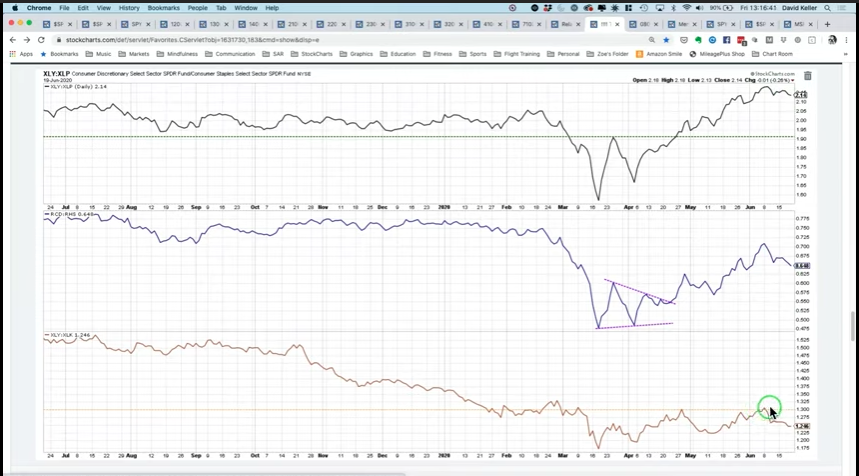Reload the page with the refresh icon
Image resolution: width=859 pixels, height=476 pixels.
pos(39,39)
